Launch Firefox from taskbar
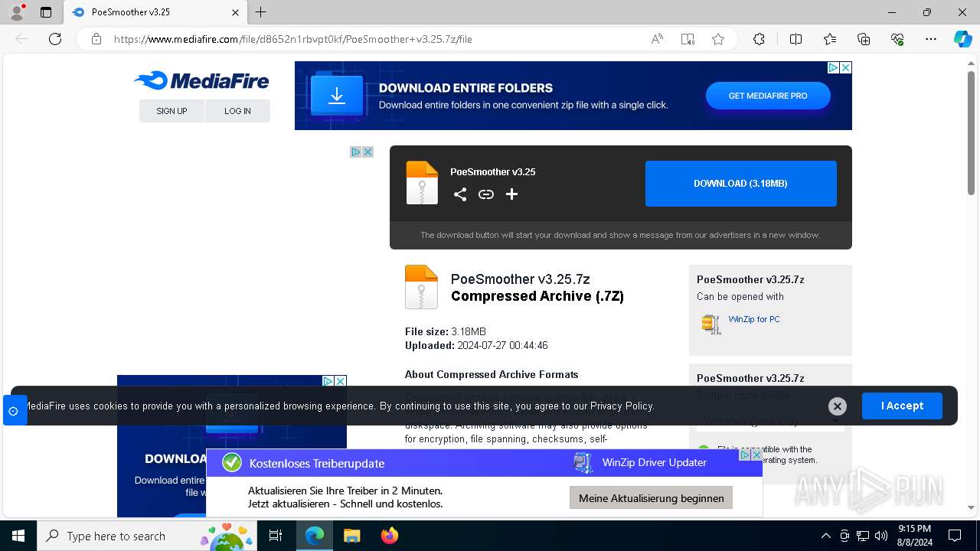980x551 pixels. [x=390, y=536]
